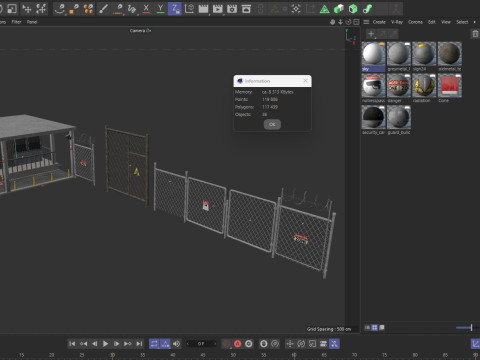Select the paint brush tool

tap(103, 9)
